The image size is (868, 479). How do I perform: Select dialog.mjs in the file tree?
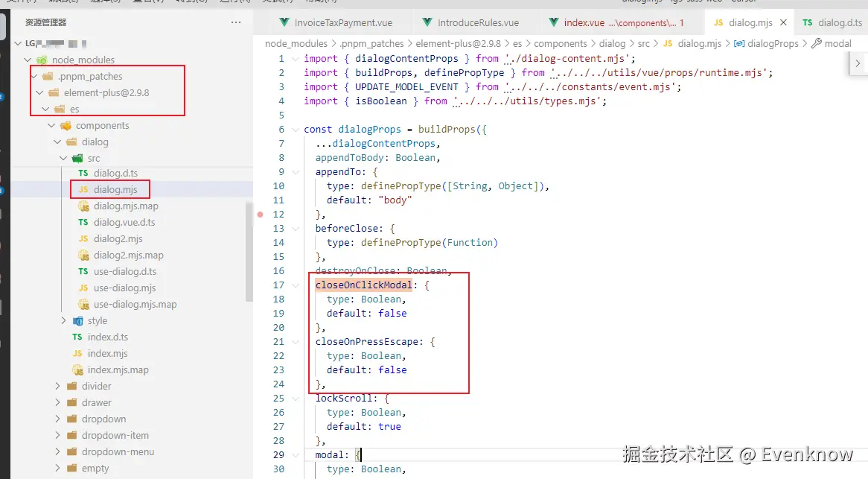point(115,189)
